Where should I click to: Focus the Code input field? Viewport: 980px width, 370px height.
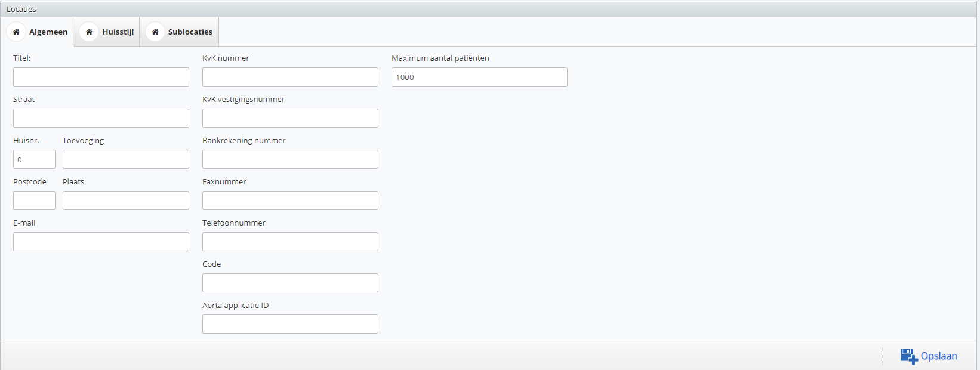(290, 283)
